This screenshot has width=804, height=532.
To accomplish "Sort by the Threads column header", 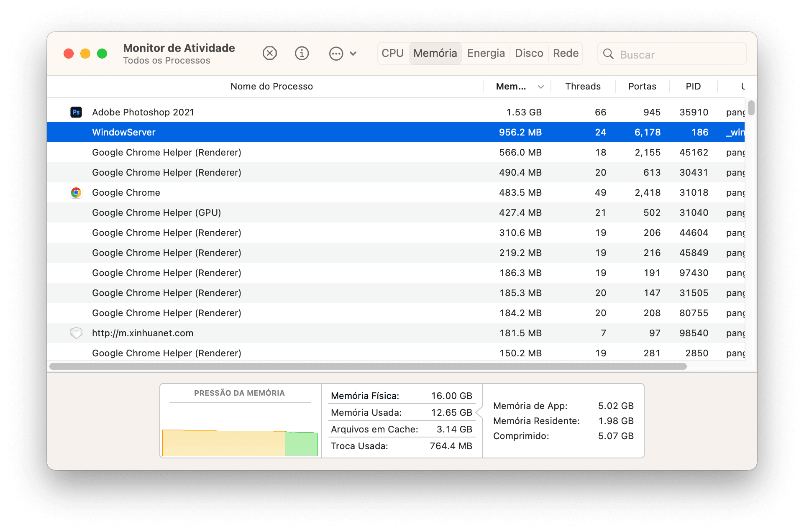I will [x=583, y=87].
